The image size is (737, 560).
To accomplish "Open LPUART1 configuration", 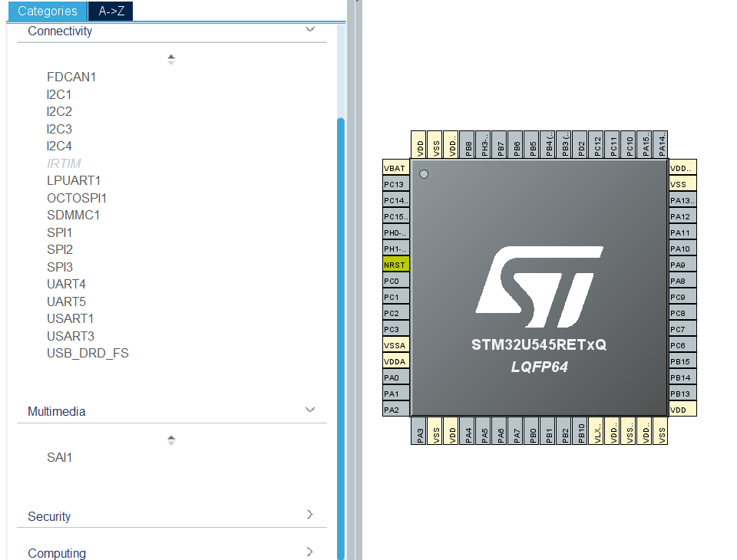I will pos(74,180).
